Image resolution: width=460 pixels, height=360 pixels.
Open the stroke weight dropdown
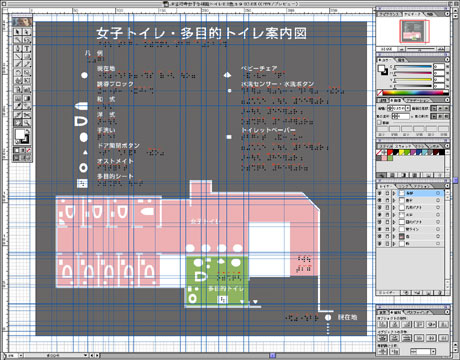pos(407,109)
